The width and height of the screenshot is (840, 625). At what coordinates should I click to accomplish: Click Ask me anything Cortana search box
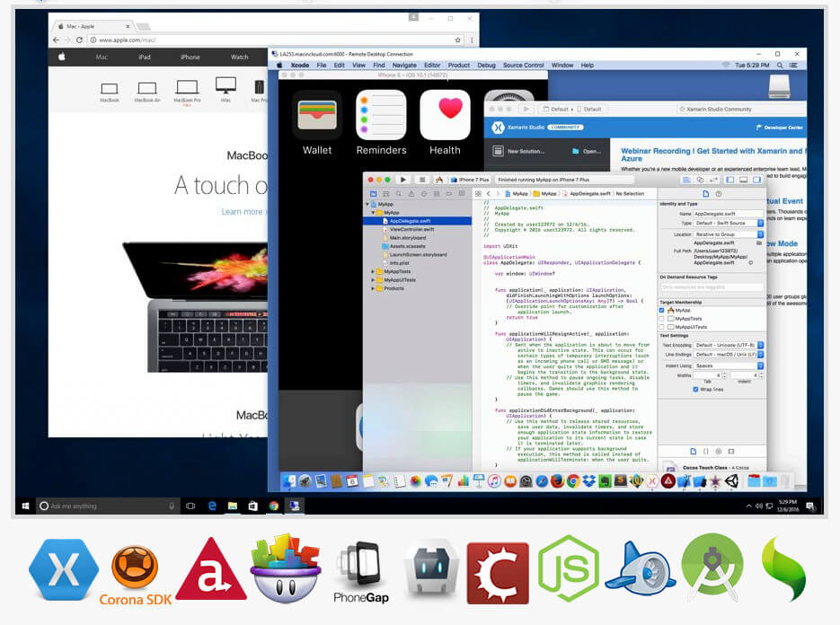(107, 506)
